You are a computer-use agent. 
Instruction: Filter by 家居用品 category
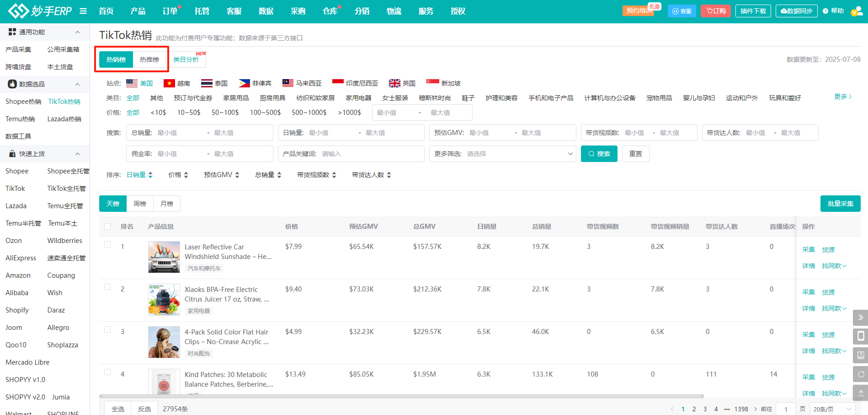236,98
